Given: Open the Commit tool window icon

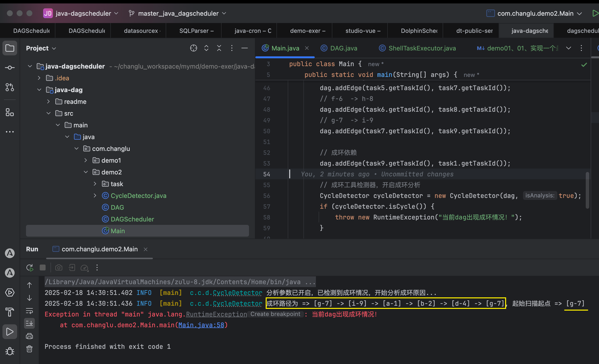Looking at the screenshot, I should [10, 68].
